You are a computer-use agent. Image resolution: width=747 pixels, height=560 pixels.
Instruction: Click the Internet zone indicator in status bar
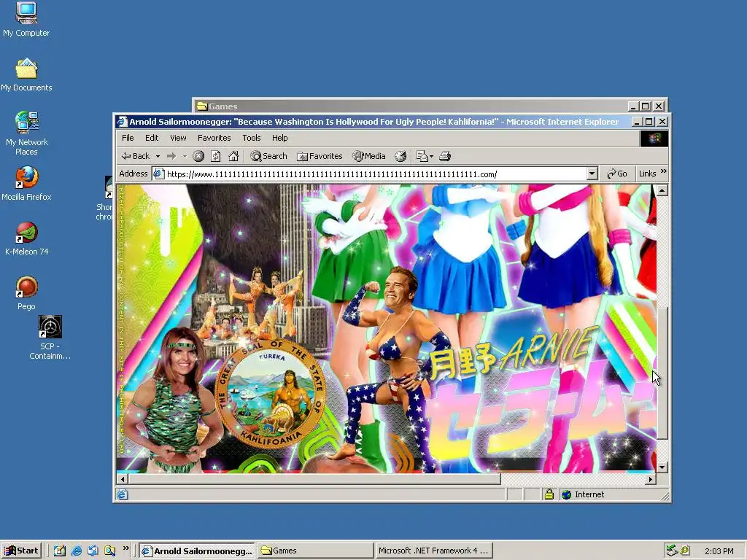point(583,494)
